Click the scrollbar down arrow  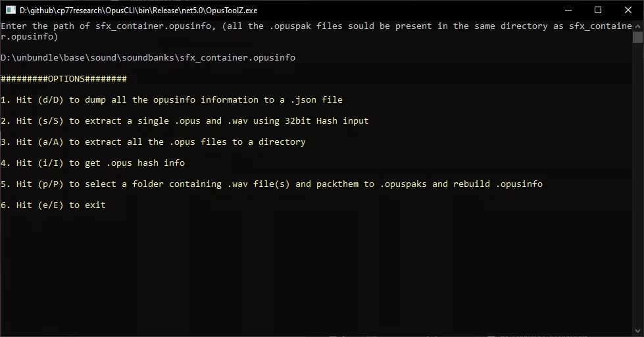(x=637, y=330)
